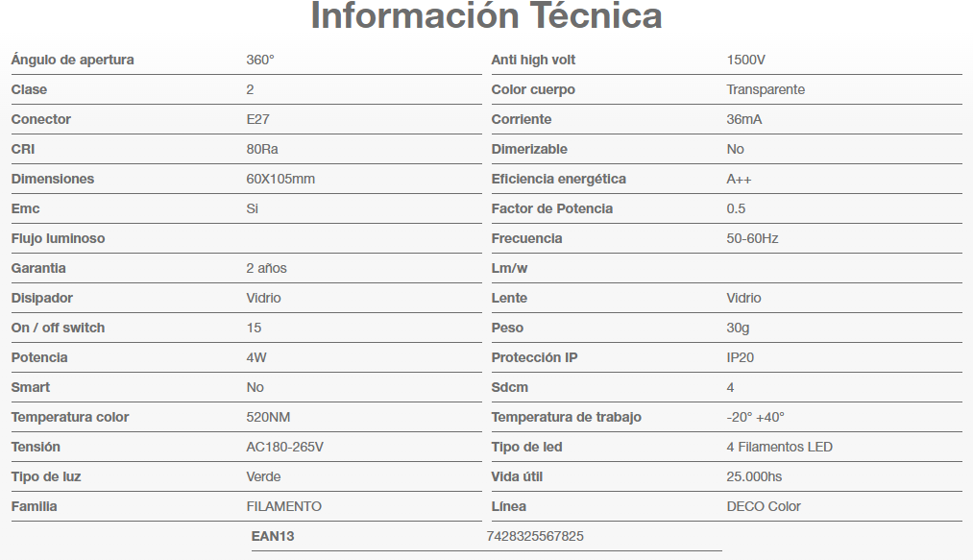Click the 60X105mm dimensions value
973x560 pixels.
(280, 179)
